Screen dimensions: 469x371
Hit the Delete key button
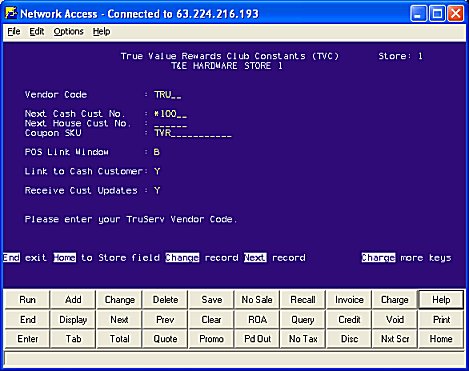[x=165, y=300]
